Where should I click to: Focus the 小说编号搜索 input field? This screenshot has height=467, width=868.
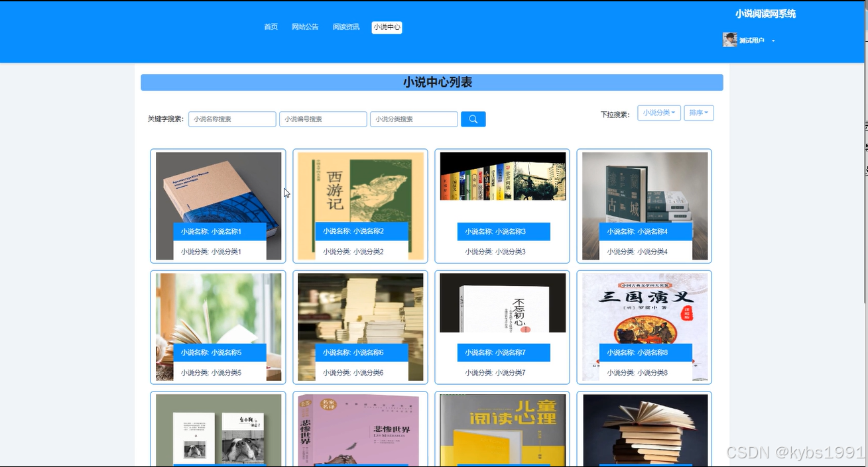click(x=323, y=119)
